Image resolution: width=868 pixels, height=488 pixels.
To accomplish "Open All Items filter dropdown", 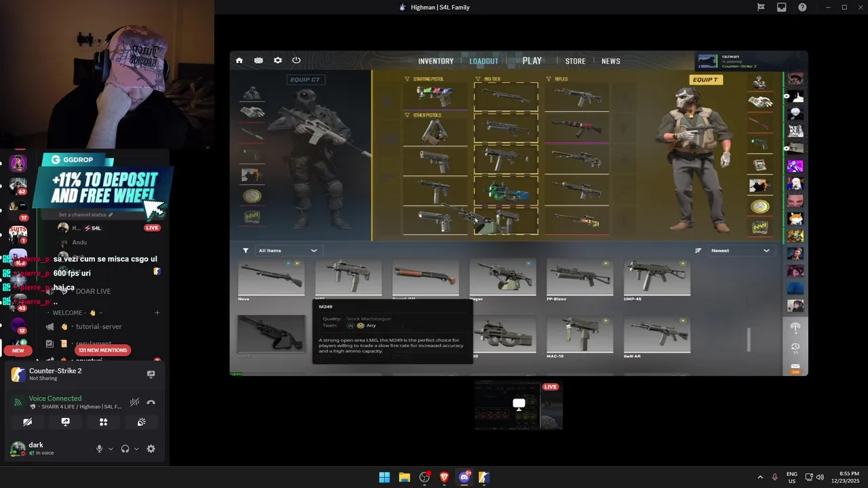I will click(x=288, y=250).
